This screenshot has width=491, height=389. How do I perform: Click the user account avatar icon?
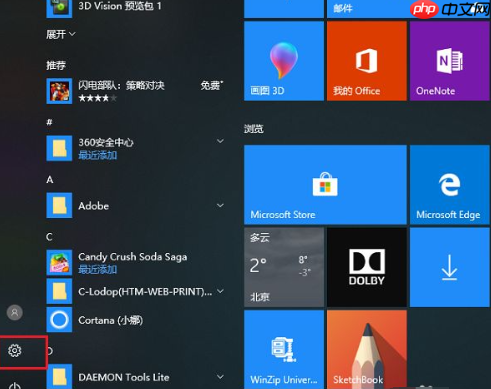click(x=15, y=313)
